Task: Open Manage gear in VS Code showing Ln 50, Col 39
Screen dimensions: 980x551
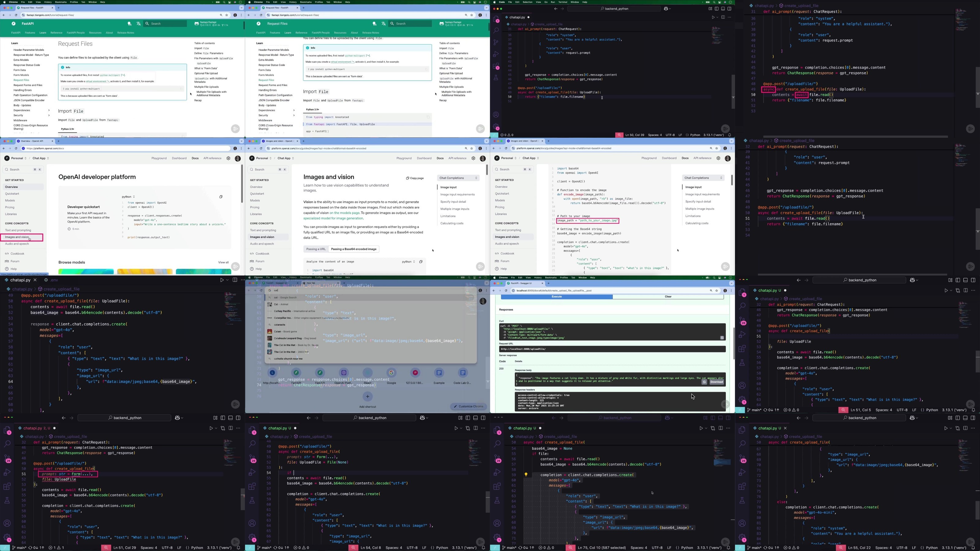Action: pyautogui.click(x=496, y=127)
